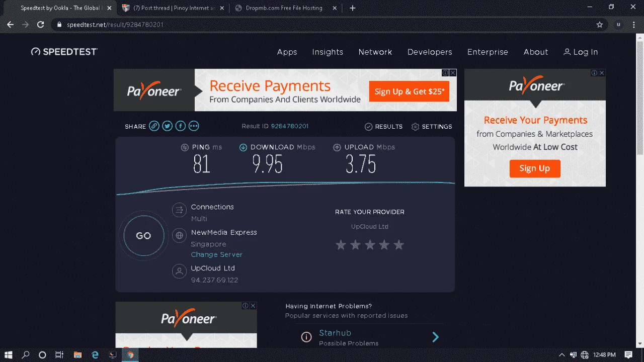Screen dimensions: 644x362
Task: Click the user icon beside UpCloud Ltd
Action: point(179,271)
